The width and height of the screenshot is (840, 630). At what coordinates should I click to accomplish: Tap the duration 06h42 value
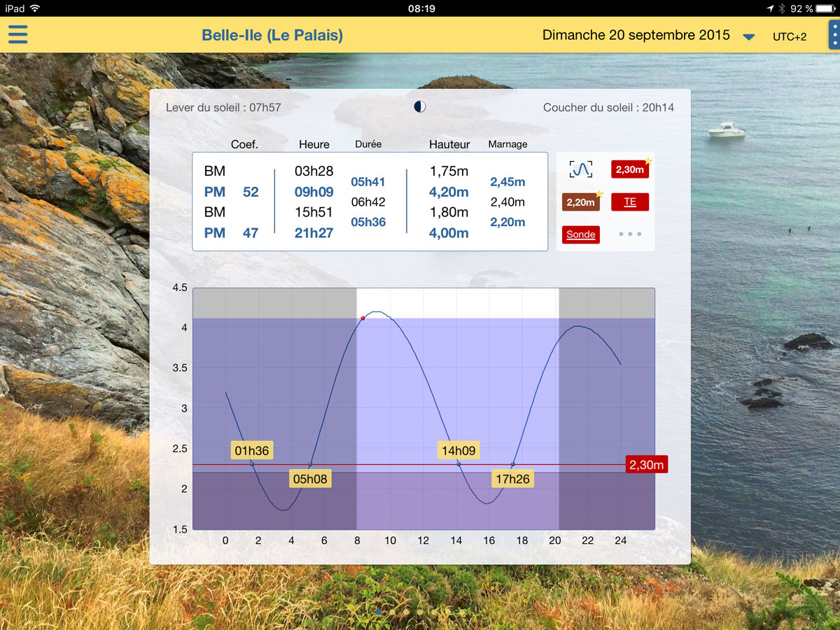coord(368,202)
